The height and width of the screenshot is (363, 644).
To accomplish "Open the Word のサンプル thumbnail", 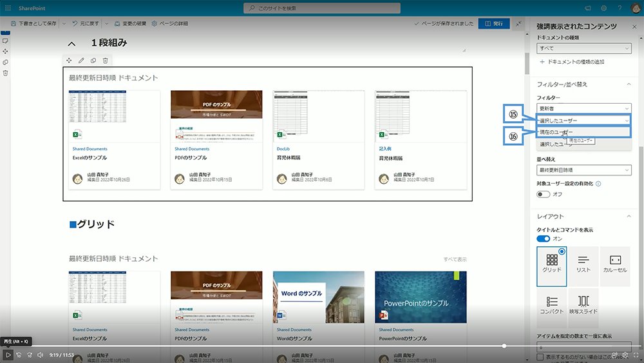I will point(318,297).
